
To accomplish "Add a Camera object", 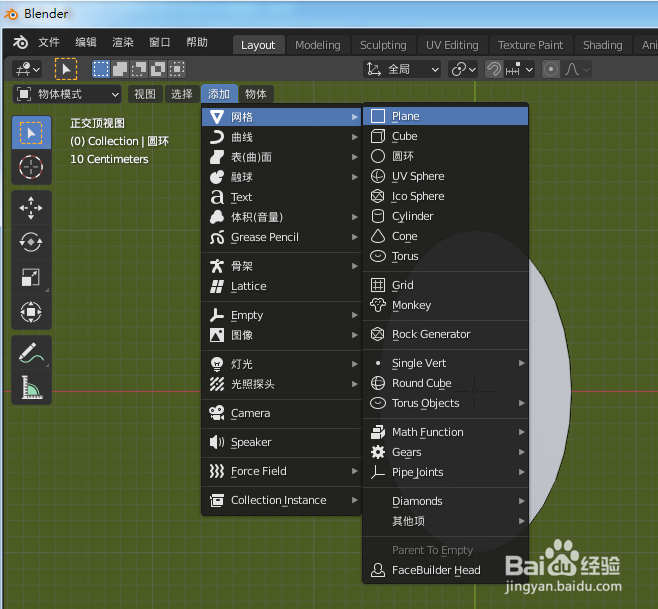I will (282, 413).
